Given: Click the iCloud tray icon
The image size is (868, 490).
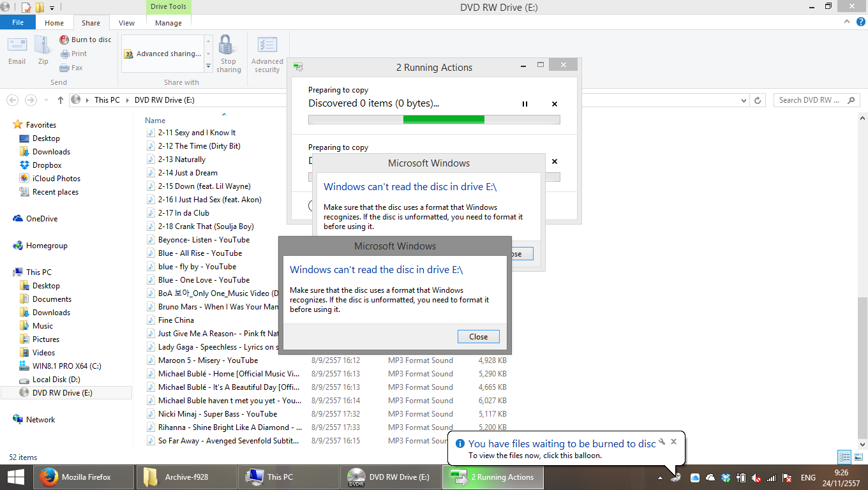Looking at the screenshot, I should 695,477.
